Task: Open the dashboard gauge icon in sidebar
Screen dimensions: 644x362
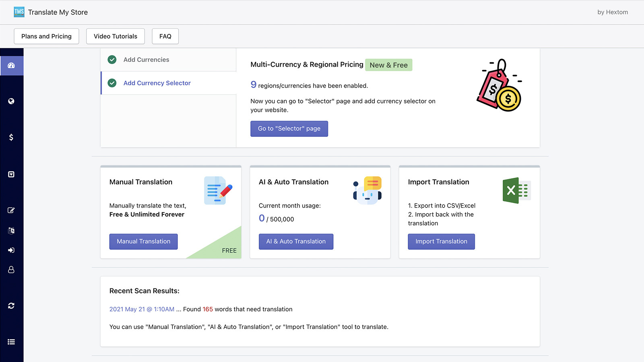Action: pos(11,66)
